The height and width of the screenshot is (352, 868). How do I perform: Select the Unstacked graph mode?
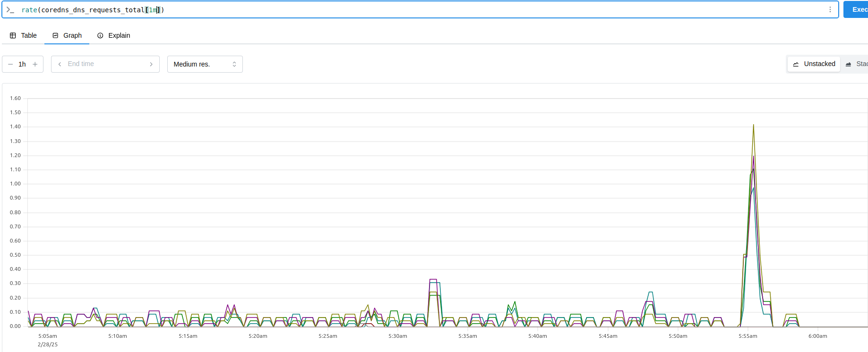tap(814, 64)
